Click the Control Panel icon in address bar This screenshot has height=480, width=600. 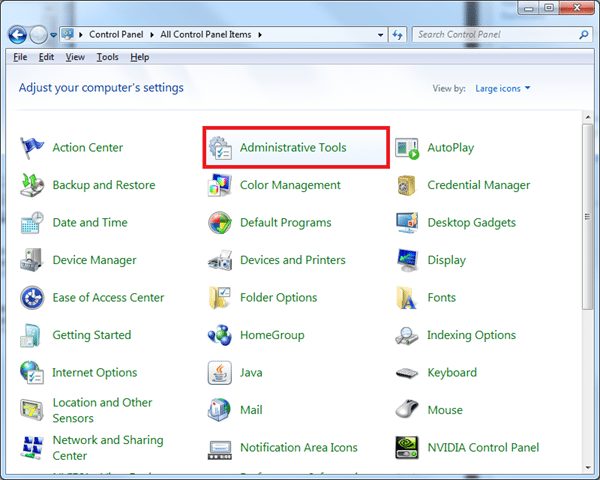68,34
